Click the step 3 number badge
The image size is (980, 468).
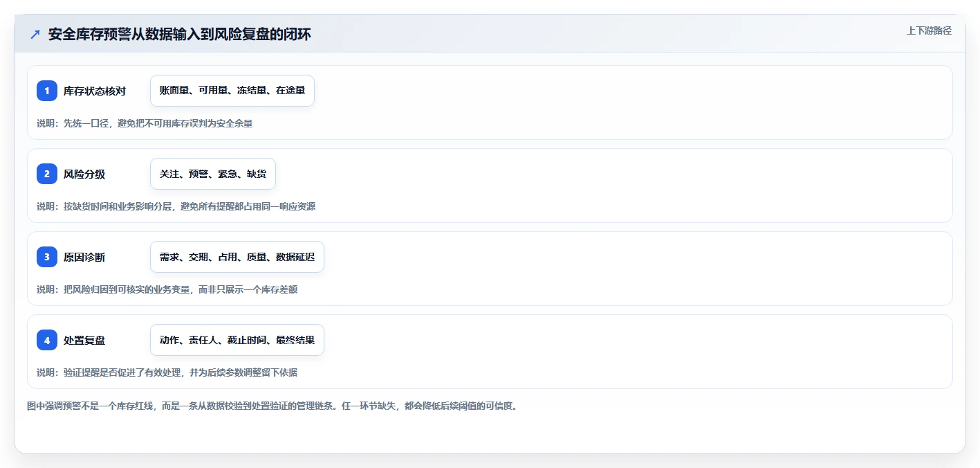(47, 257)
